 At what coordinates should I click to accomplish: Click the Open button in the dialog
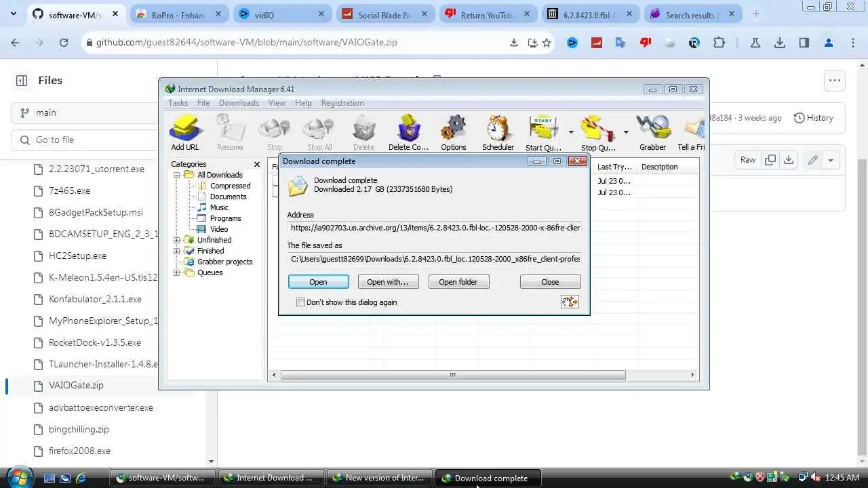(x=318, y=282)
